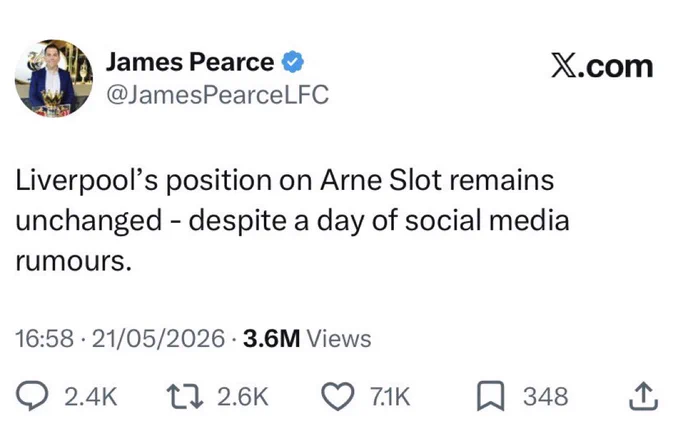Open the 16:58 timestamp link
The height and width of the screenshot is (444, 680).
tap(45, 339)
